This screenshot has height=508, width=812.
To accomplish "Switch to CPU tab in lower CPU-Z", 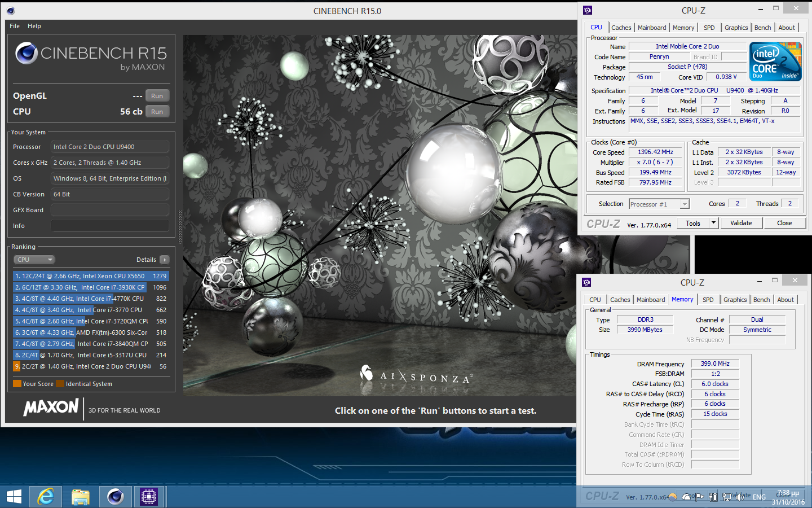I will [595, 300].
